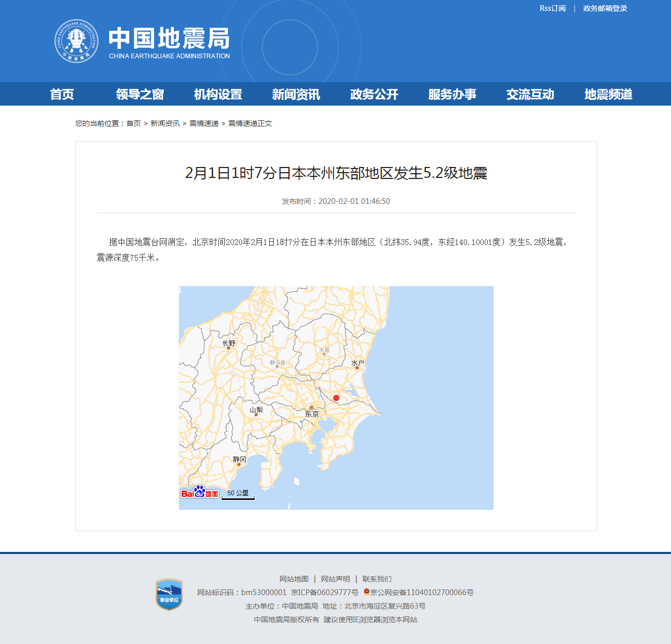This screenshot has width=671, height=644.
Task: Open the 政务公开 navigation menu
Action: click(373, 94)
